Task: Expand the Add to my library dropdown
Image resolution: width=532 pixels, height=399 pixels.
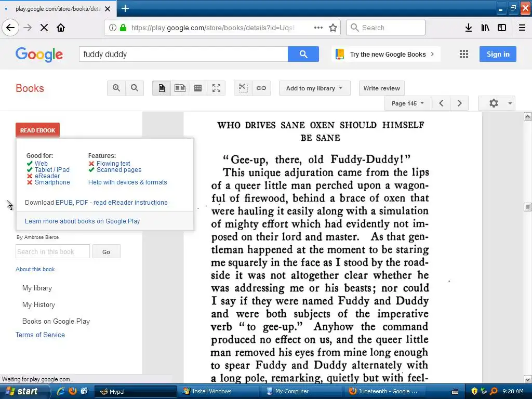Action: (314, 88)
